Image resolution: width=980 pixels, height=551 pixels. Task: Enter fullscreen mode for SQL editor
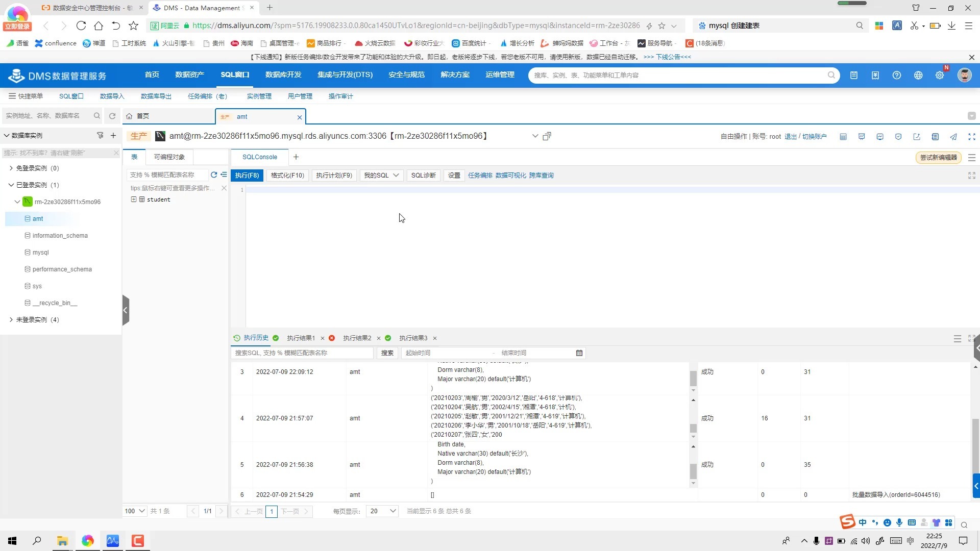click(972, 176)
